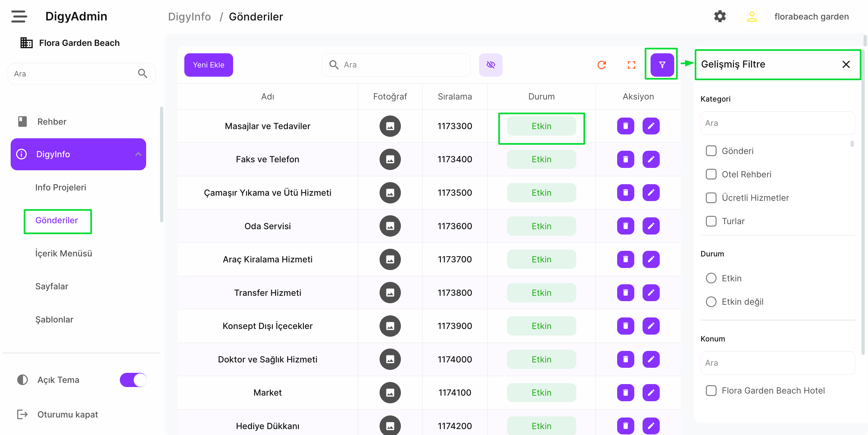Close the Gelişmiş Filtre panel

[x=846, y=65]
